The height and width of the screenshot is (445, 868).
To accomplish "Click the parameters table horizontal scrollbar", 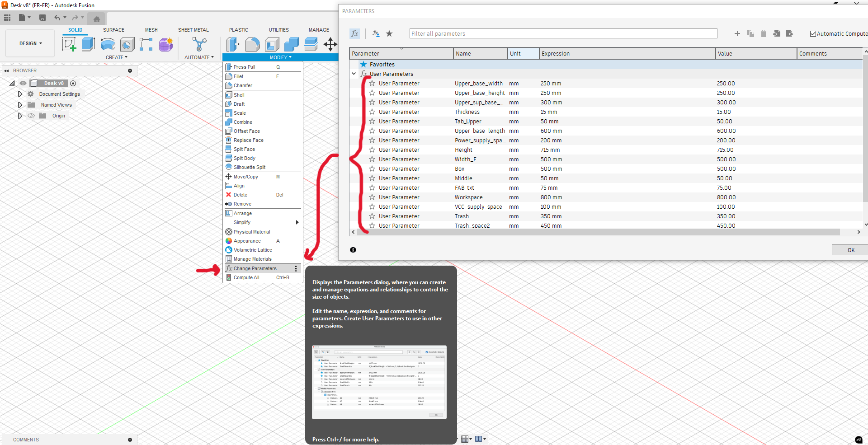I will (599, 232).
